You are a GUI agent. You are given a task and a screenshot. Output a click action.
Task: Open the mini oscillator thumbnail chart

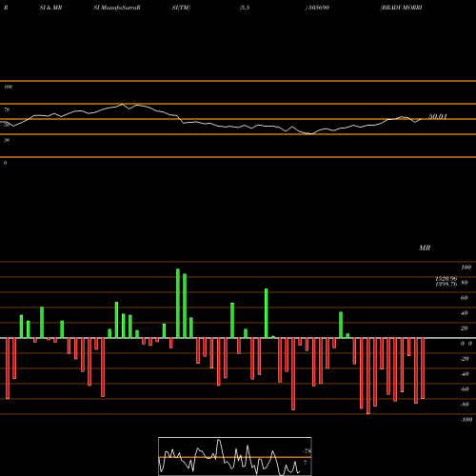point(235,456)
